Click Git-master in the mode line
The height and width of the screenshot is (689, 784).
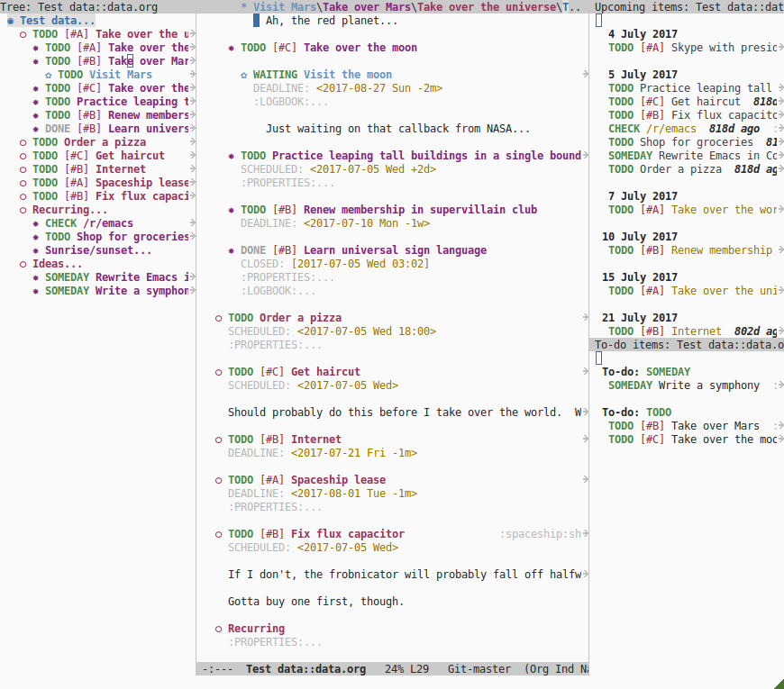click(479, 668)
